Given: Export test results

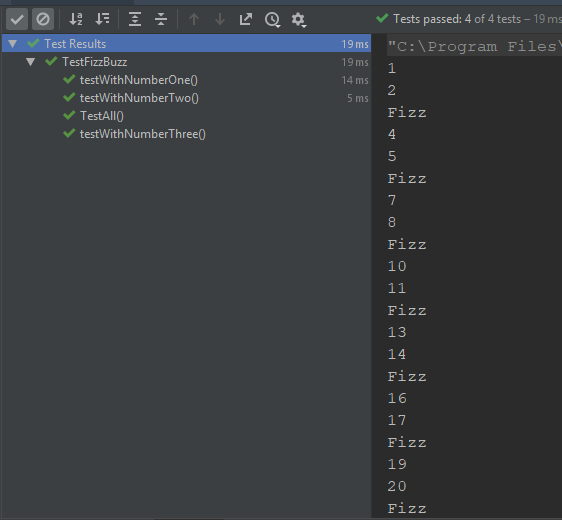Looking at the screenshot, I should (246, 19).
